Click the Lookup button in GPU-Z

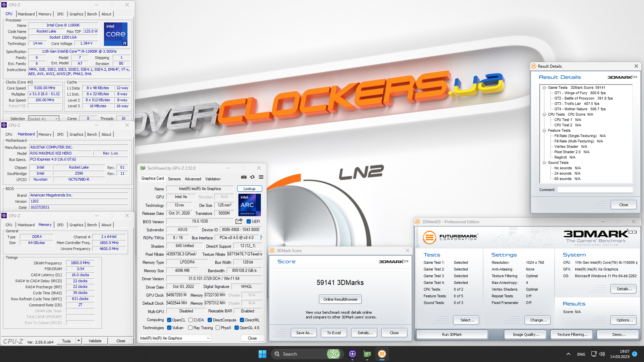tap(249, 189)
